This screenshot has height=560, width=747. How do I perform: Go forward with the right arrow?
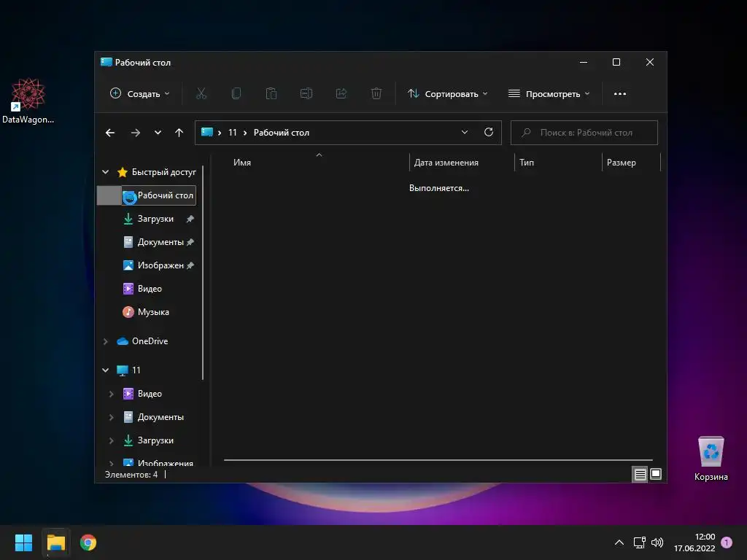tap(136, 133)
